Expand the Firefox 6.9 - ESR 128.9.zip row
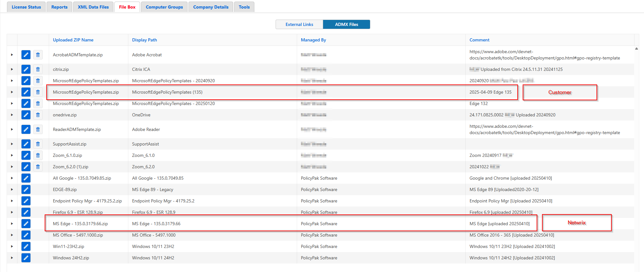 coord(12,212)
